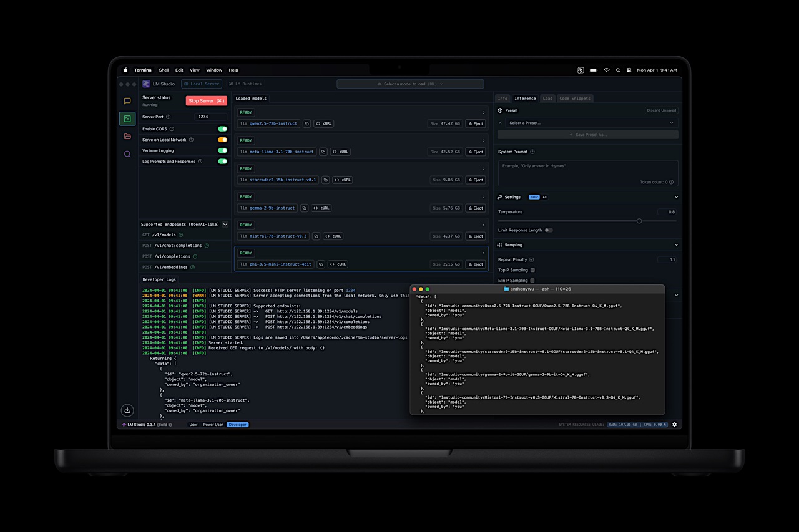Copy the meta-llama-3.1-70b-instruct model identifier

point(323,152)
